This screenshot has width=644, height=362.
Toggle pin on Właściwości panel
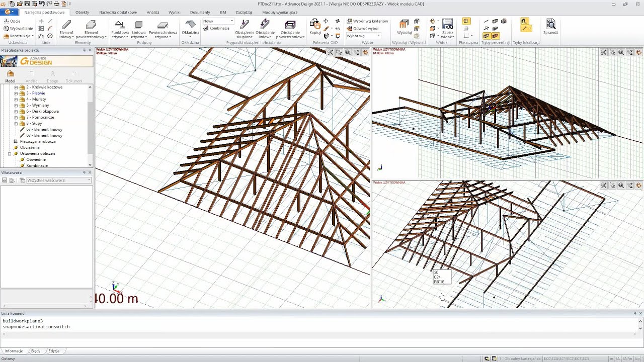coord(85,172)
